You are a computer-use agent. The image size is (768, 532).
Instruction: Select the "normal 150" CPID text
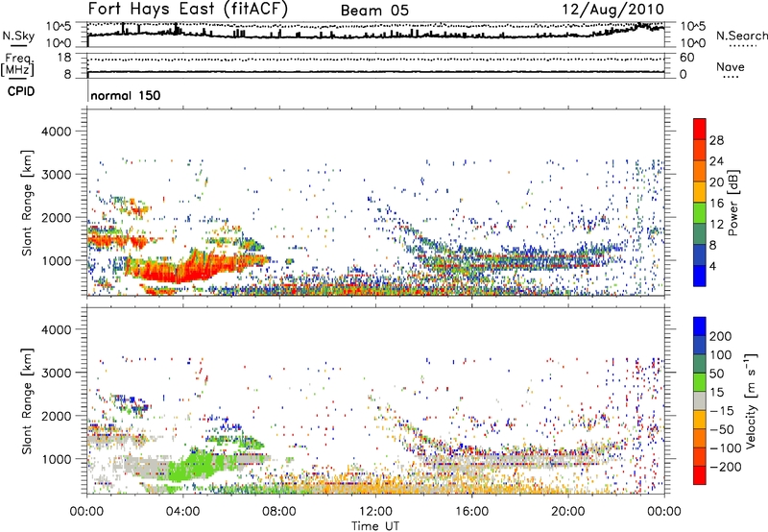(126, 95)
